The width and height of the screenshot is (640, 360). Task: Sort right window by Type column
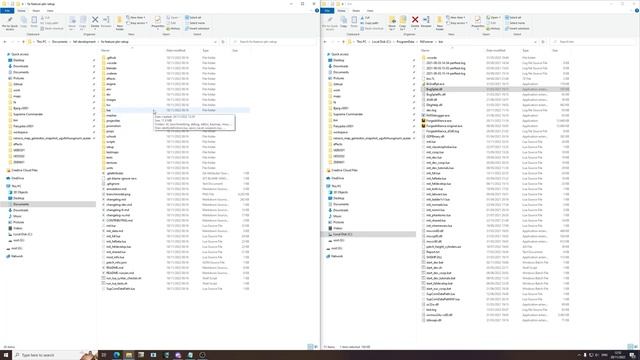point(526,50)
